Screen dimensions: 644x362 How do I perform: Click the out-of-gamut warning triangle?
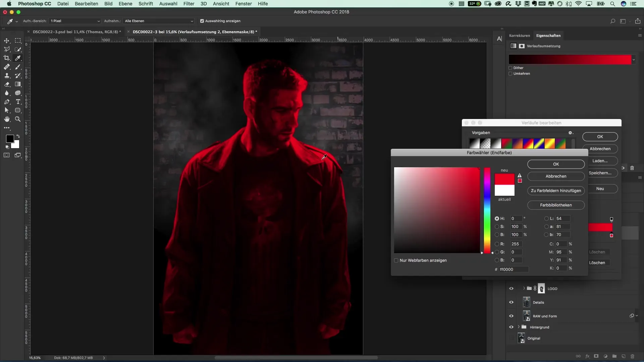(x=520, y=175)
